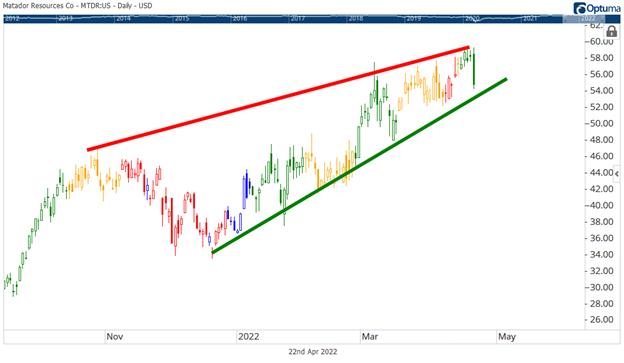The image size is (624, 363).
Task: Click the 34.00 price axis label
Action: [x=601, y=254]
